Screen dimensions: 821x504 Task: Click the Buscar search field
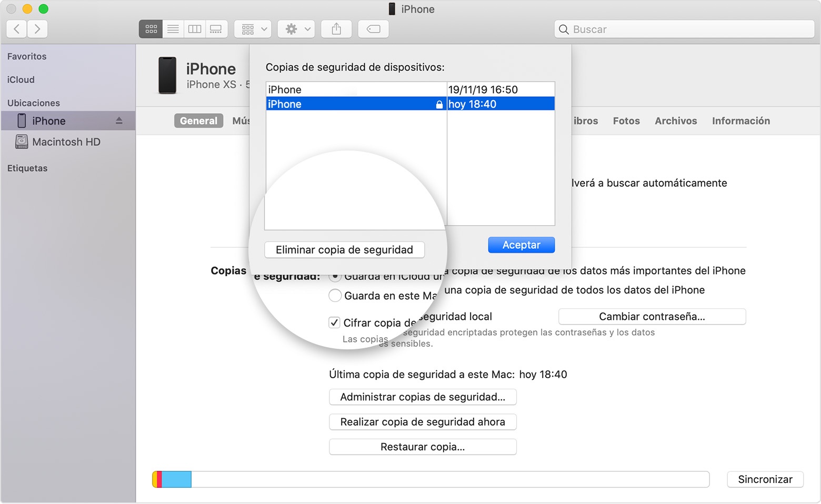[684, 29]
